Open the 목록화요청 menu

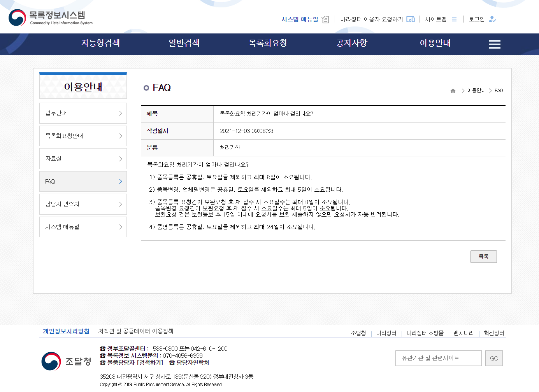click(268, 43)
